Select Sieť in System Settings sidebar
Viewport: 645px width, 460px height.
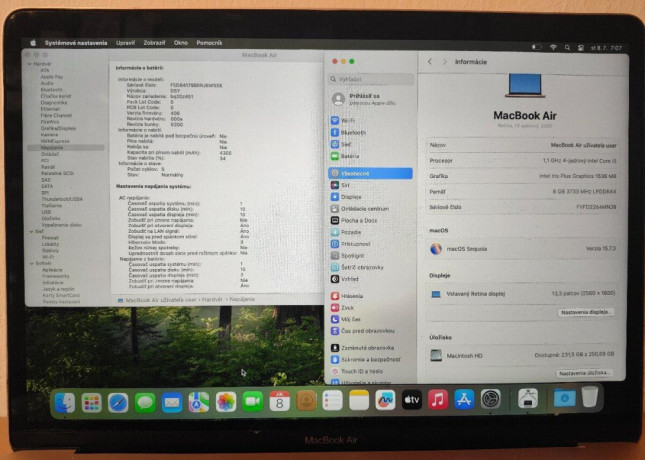(x=341, y=144)
